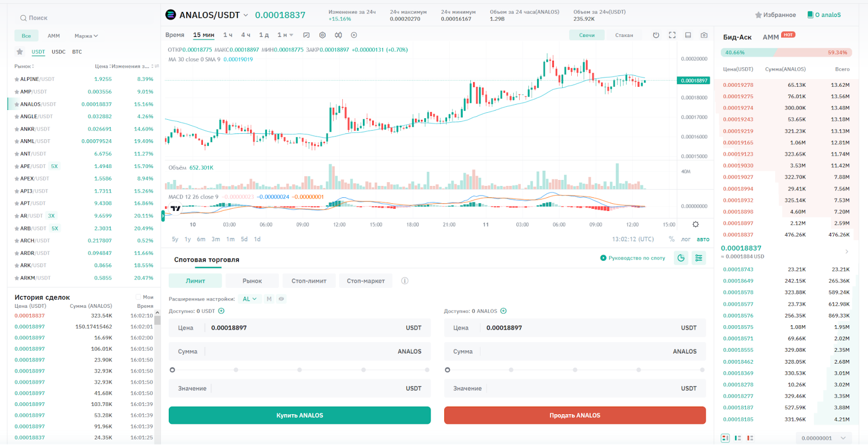The height and width of the screenshot is (445, 868).
Task: Select the Рынок order type tab
Action: point(252,281)
